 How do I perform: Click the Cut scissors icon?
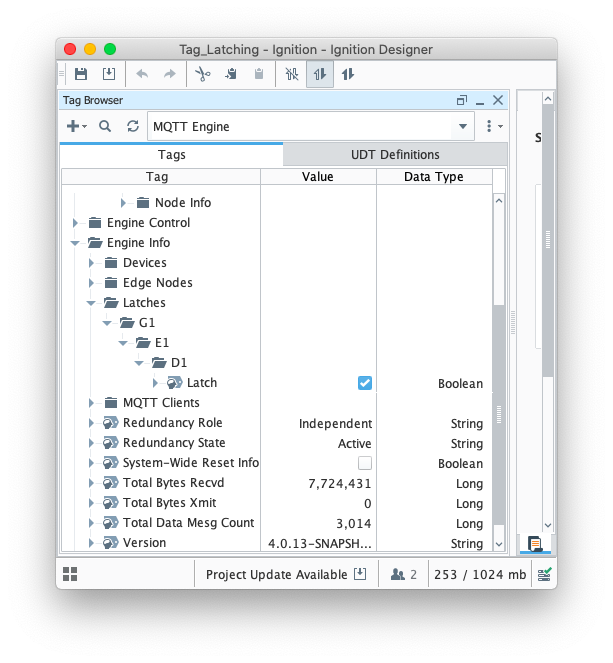click(203, 74)
